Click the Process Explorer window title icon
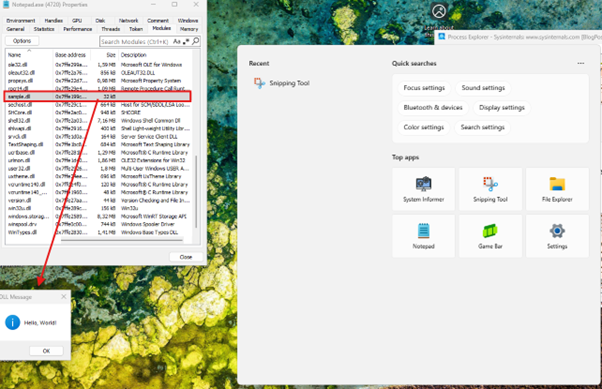 [x=442, y=36]
